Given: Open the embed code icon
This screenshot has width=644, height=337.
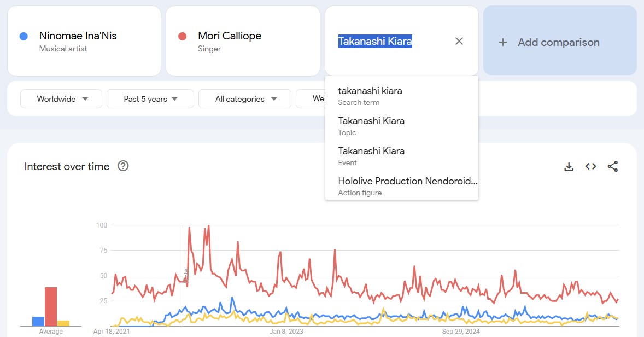Looking at the screenshot, I should point(590,167).
